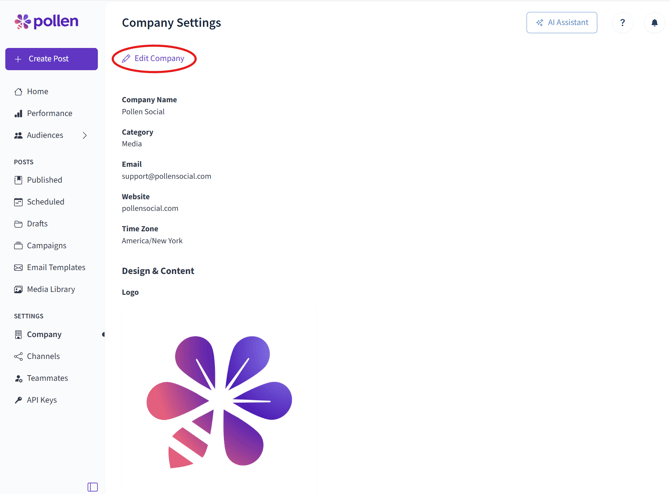Click the help question mark icon

pyautogui.click(x=622, y=23)
